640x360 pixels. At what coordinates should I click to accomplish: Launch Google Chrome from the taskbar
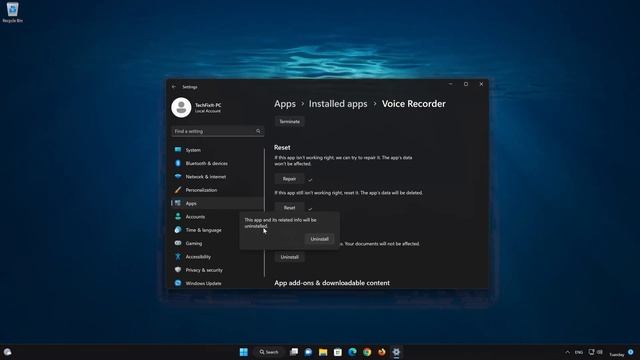367,352
